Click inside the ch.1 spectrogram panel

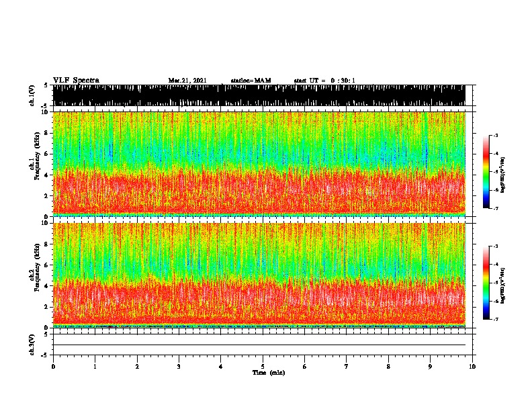click(x=259, y=164)
